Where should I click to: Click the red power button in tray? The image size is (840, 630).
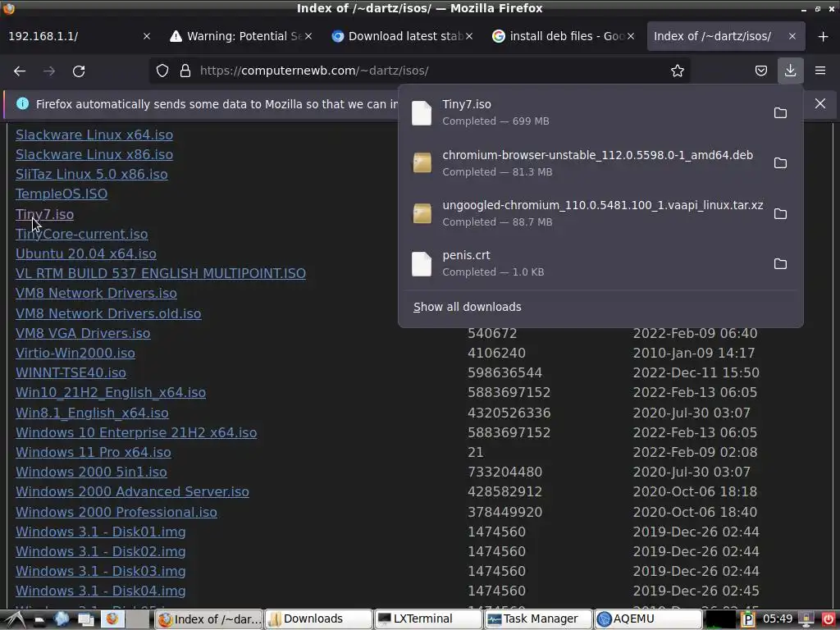point(829,619)
